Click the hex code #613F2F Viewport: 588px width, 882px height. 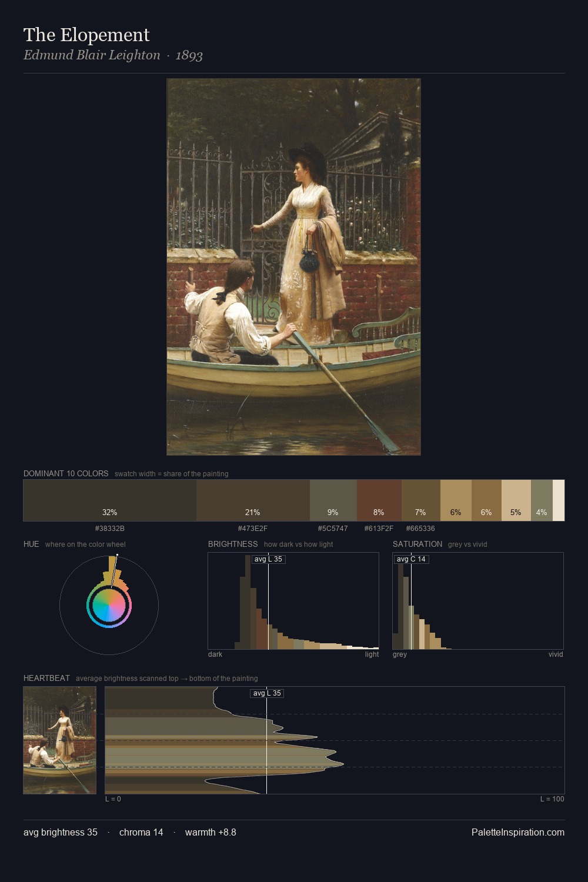[x=379, y=529]
